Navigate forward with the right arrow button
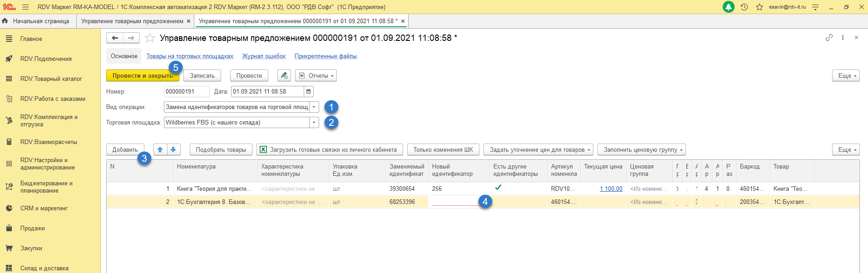Screen dimensions: 868x273 click(x=131, y=38)
